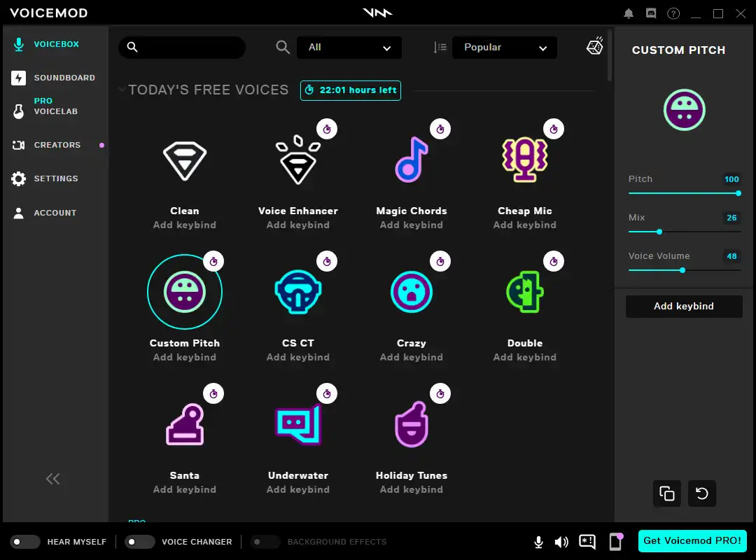The width and height of the screenshot is (756, 560).
Task: Choose the Crazy voice icon
Action: [412, 292]
